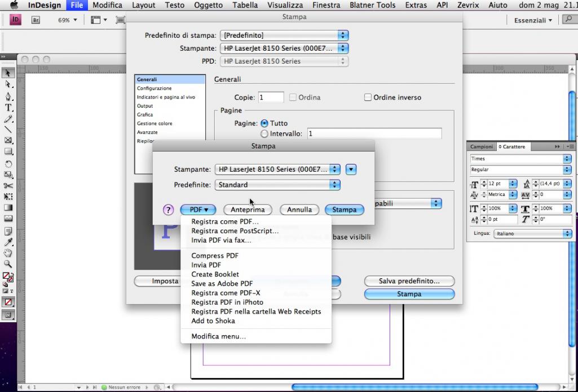Open the Blatner Tools menu
Viewport: 578px width, 392px height.
(372, 5)
